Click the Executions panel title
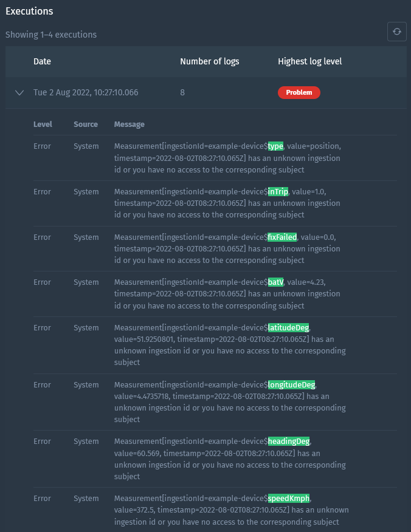Image resolution: width=411 pixels, height=532 pixels. [29, 11]
